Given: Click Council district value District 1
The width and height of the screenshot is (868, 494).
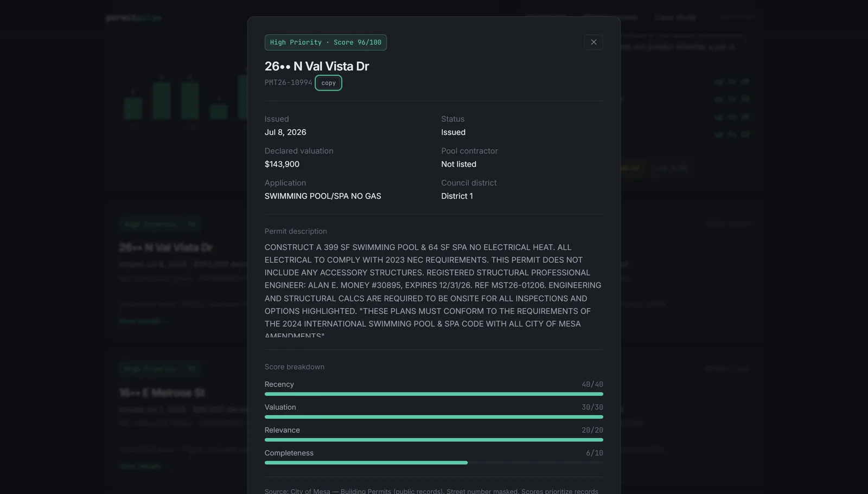Looking at the screenshot, I should click(x=457, y=196).
